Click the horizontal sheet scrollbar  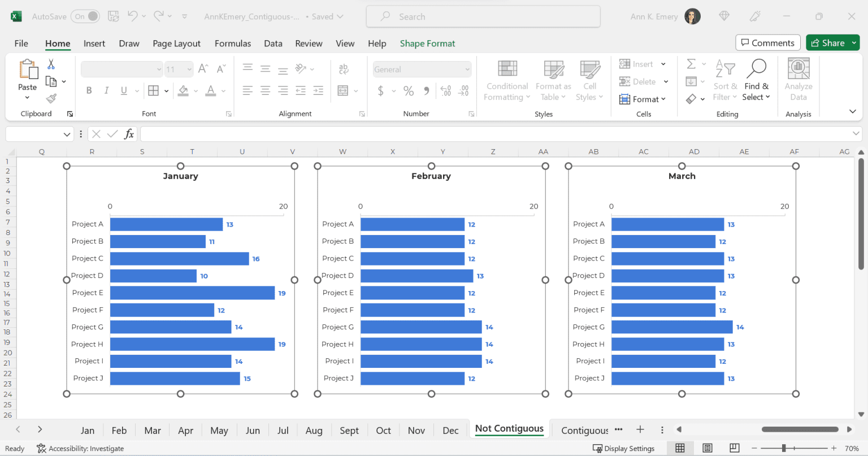pyautogui.click(x=798, y=429)
